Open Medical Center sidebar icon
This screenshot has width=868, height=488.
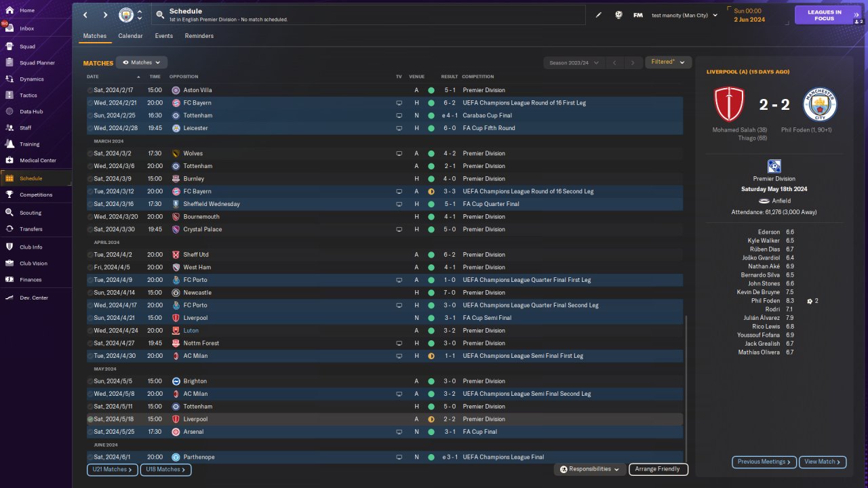(x=9, y=161)
